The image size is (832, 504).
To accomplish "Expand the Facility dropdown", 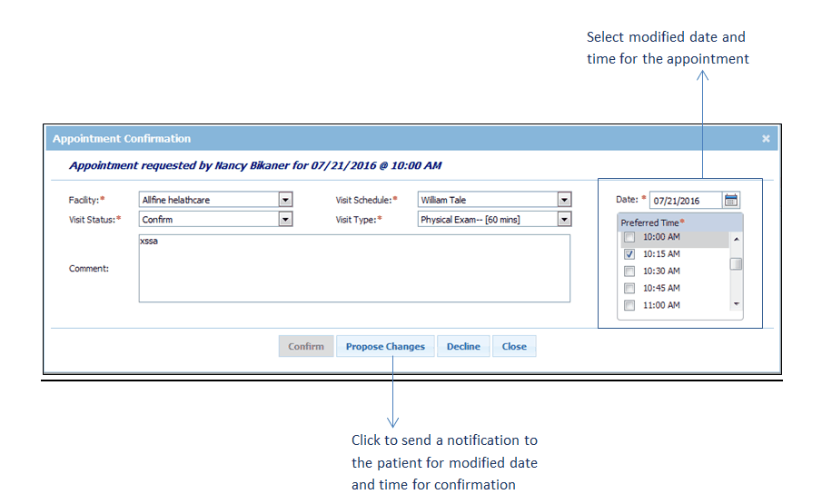I will [x=285, y=200].
